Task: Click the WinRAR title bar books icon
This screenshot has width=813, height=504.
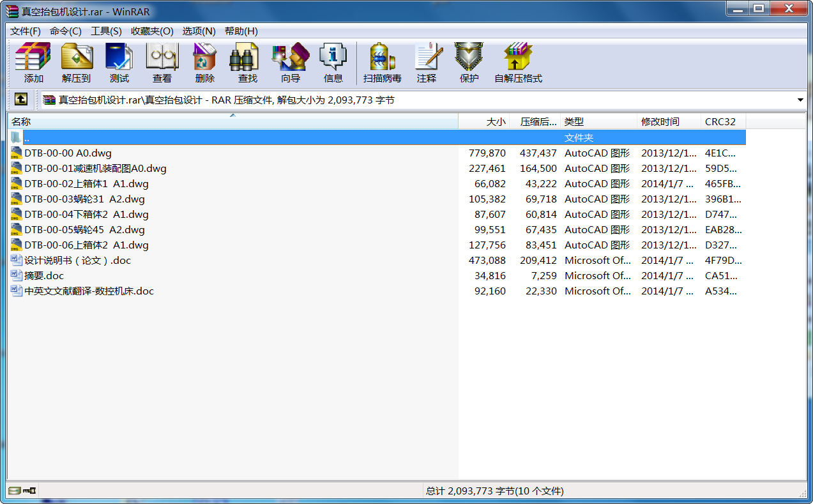Action: click(x=11, y=11)
